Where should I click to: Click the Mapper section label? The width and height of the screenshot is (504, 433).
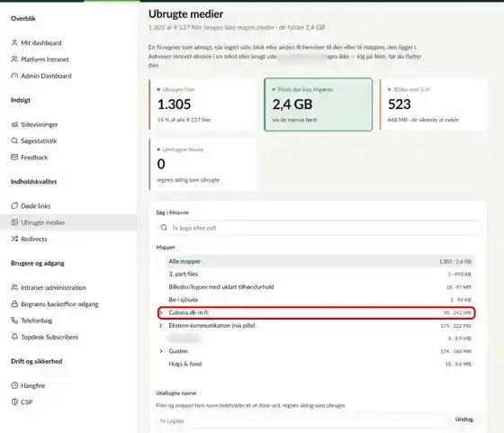pos(166,247)
